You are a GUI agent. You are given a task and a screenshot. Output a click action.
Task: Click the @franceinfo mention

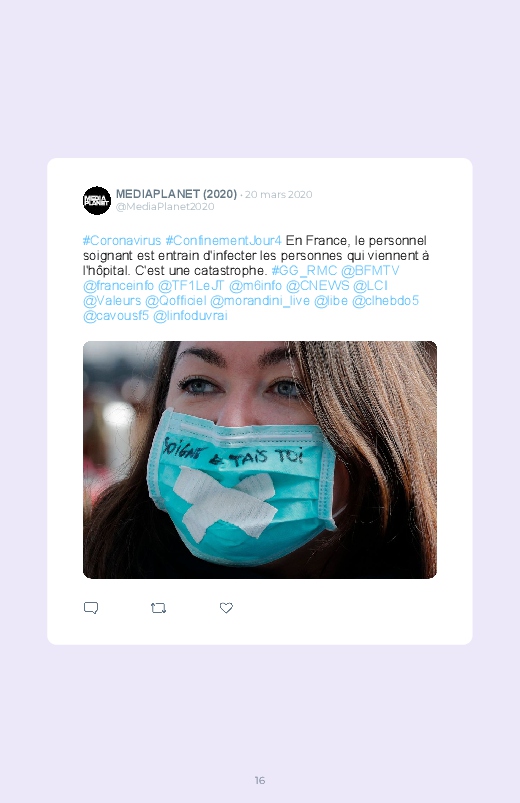pos(118,286)
